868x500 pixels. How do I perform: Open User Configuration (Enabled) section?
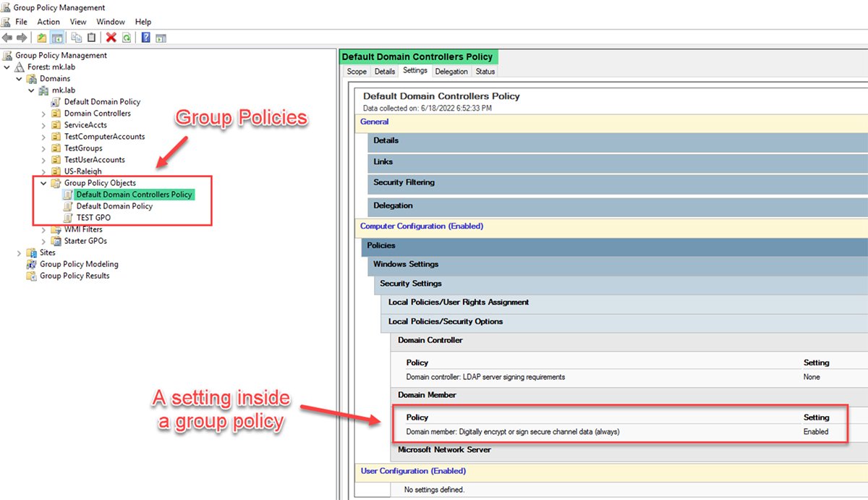412,471
